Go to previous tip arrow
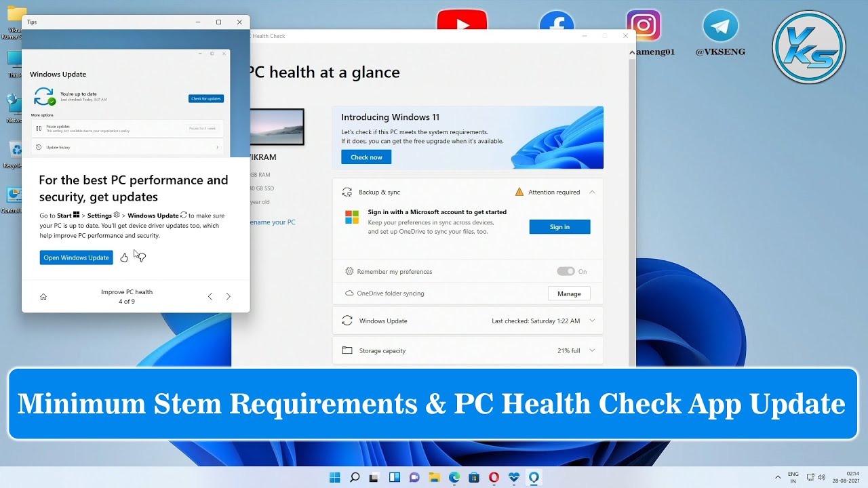 [x=210, y=296]
